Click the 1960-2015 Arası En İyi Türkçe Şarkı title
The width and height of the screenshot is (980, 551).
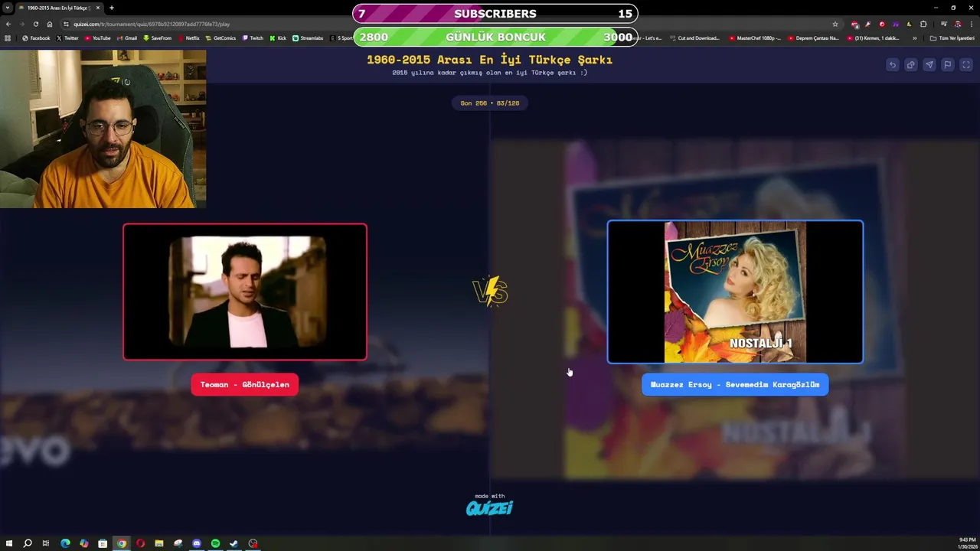[489, 59]
